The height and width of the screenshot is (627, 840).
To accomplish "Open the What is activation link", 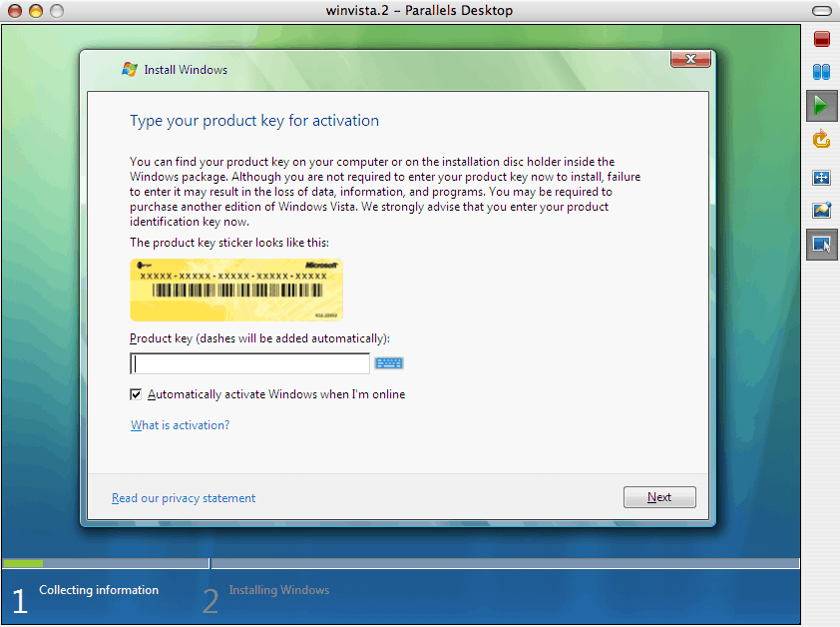I will click(x=180, y=425).
